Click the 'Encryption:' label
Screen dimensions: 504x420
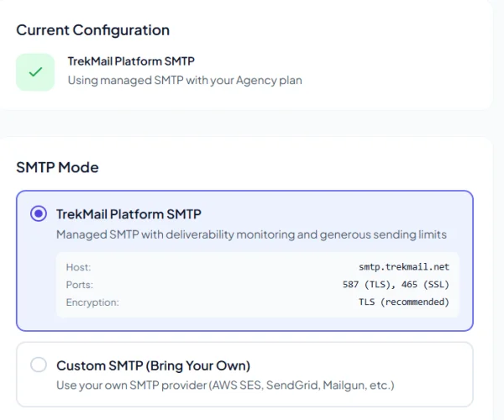pyautogui.click(x=92, y=302)
